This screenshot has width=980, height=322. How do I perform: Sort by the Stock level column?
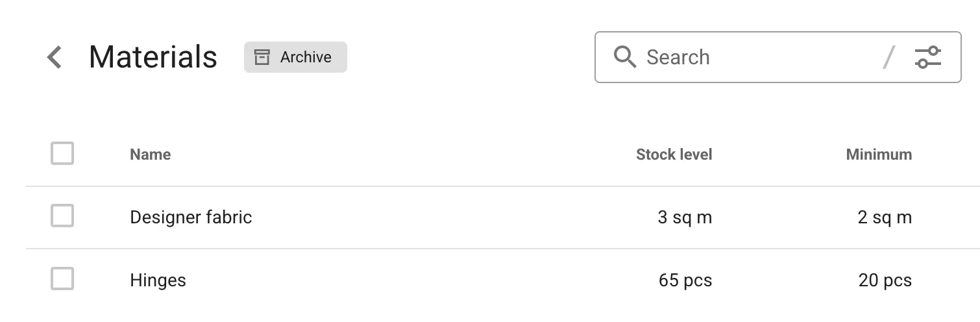674,155
